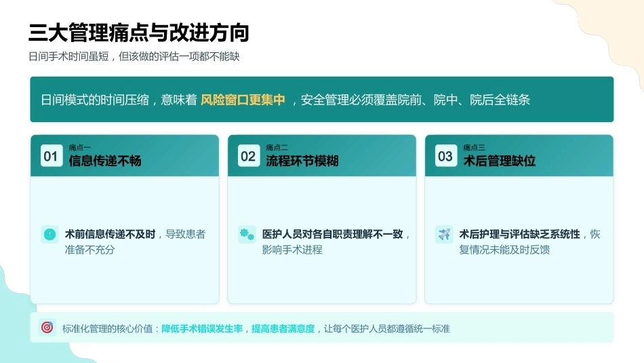
Task: Click footer text 标准化管理的核心价值
Action: click(107, 328)
